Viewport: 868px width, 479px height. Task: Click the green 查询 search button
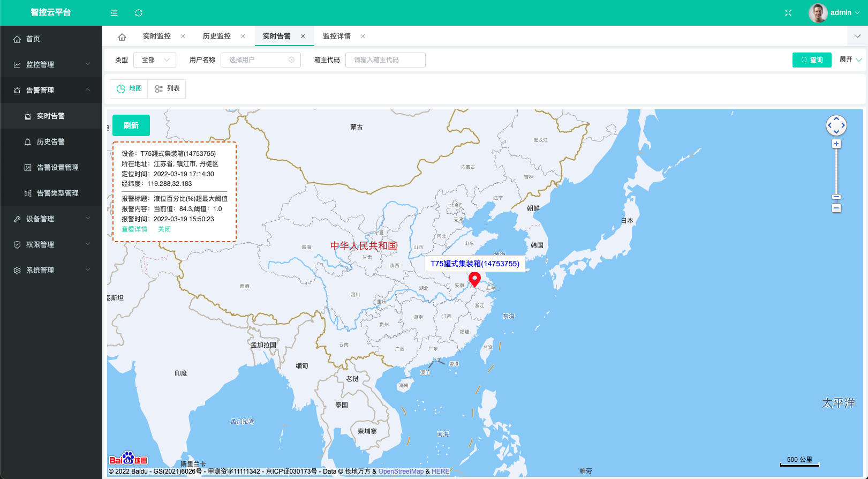click(x=811, y=60)
